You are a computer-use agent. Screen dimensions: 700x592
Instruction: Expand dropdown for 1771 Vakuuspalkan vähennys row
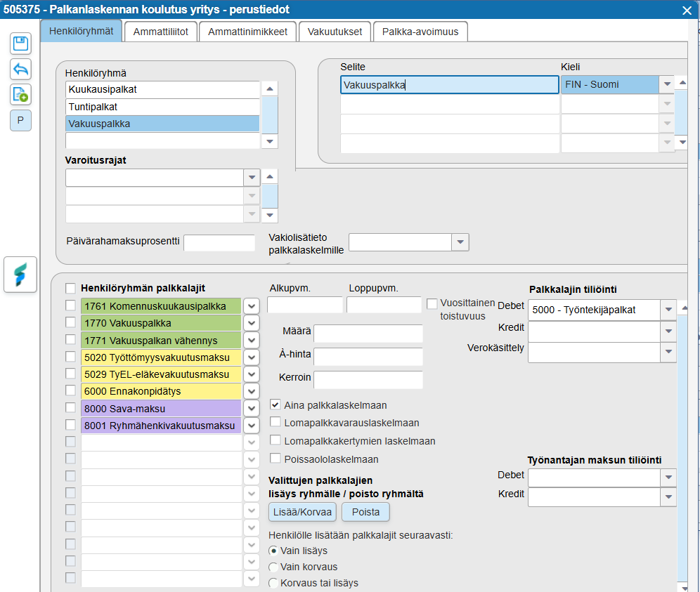tap(252, 341)
